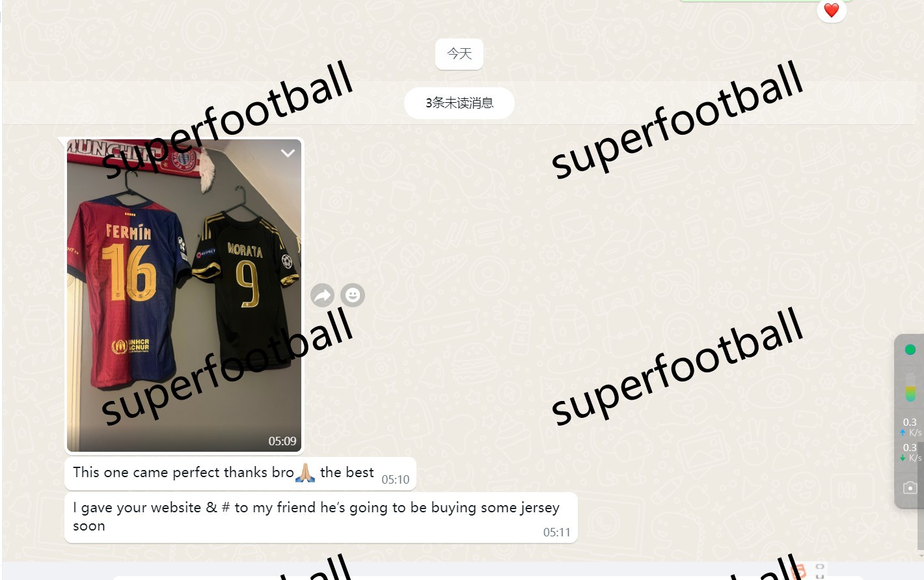Select the "I gave your website" message
This screenshot has height=580, width=924.
(x=321, y=518)
